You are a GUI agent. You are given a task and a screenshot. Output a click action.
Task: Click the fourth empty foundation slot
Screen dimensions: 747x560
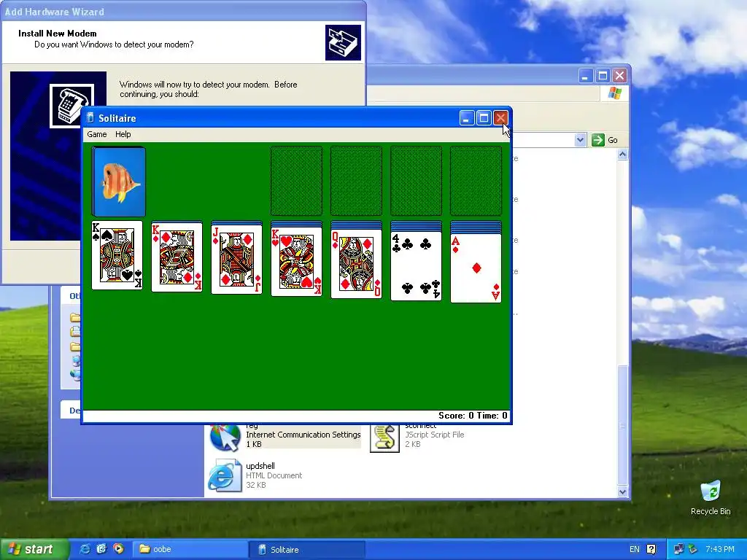(x=476, y=181)
